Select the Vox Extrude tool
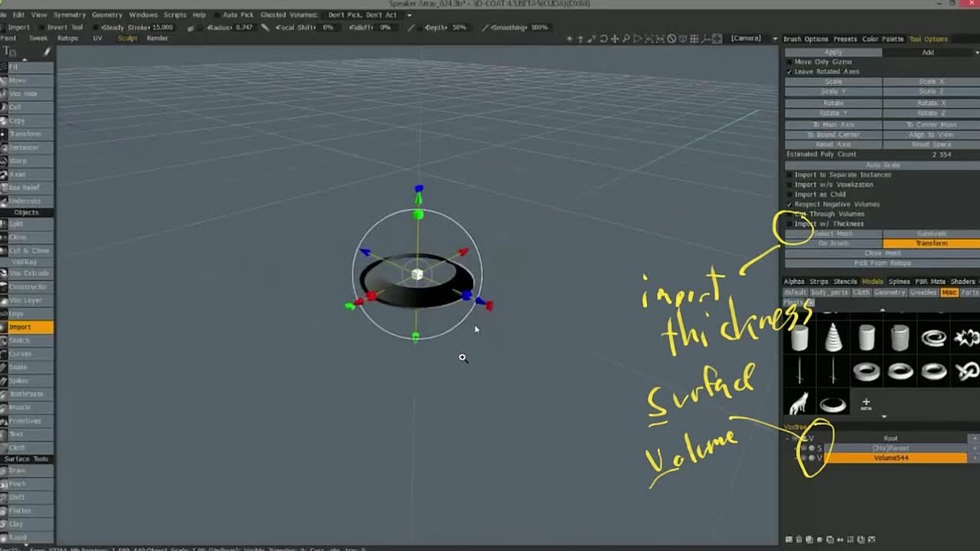This screenshot has height=551, width=980. coord(27,273)
